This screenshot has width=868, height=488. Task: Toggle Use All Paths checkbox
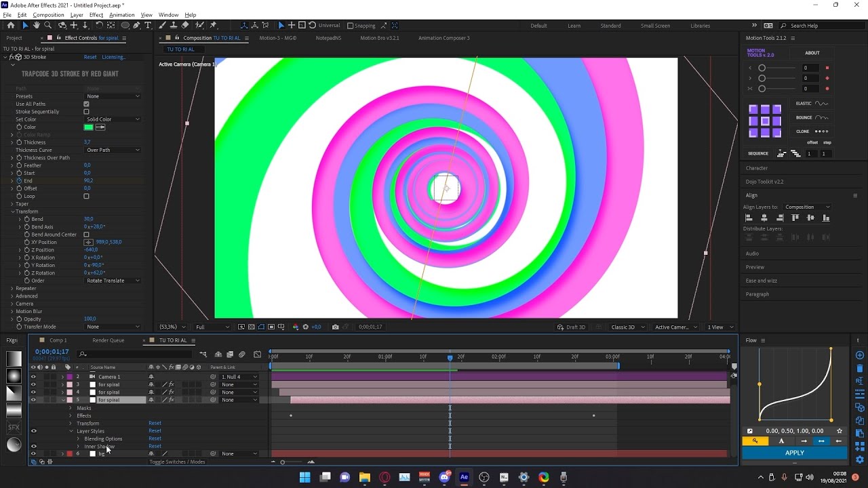(x=86, y=104)
